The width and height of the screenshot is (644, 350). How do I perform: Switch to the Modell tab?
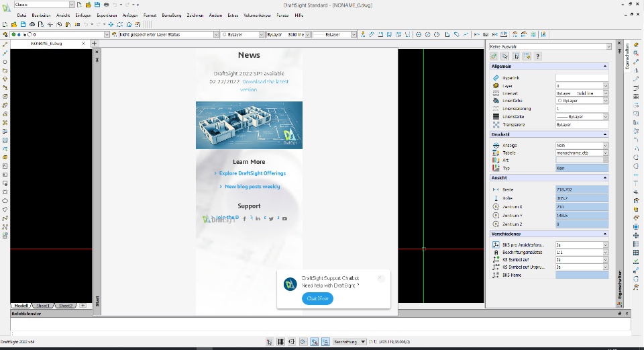click(x=21, y=306)
